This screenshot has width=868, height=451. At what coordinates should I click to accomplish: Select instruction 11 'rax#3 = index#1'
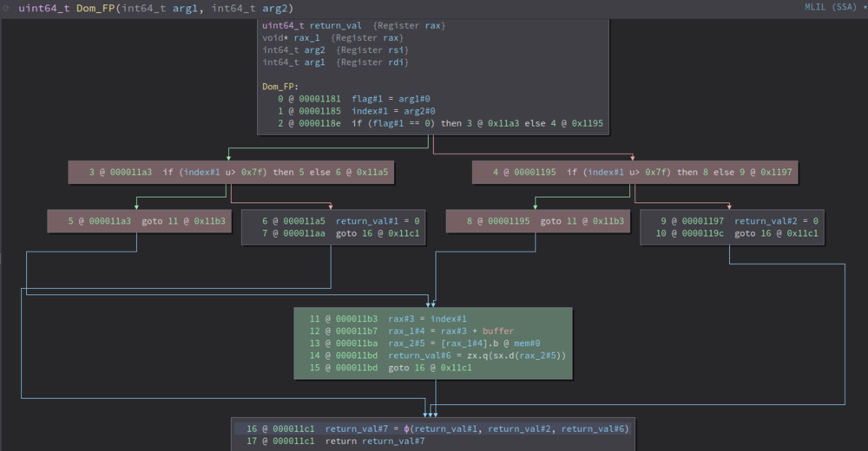tap(387, 319)
